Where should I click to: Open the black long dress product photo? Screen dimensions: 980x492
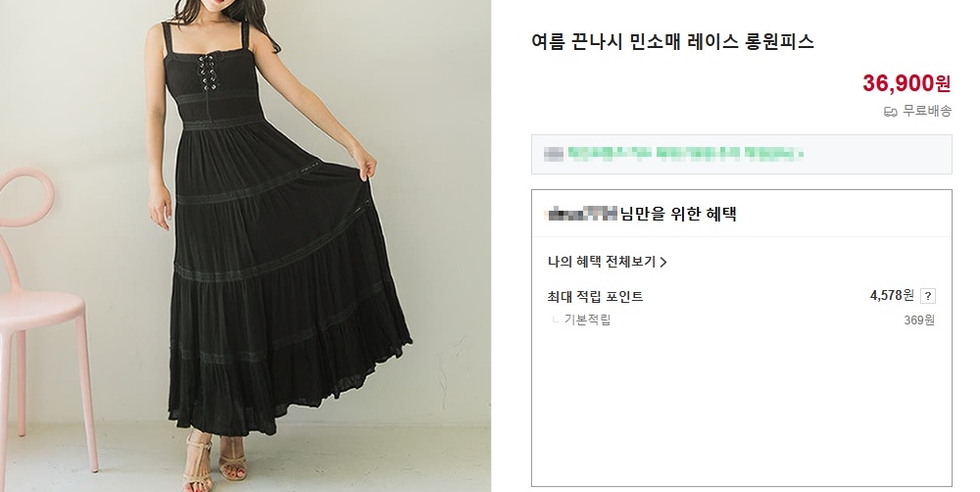tap(245, 246)
